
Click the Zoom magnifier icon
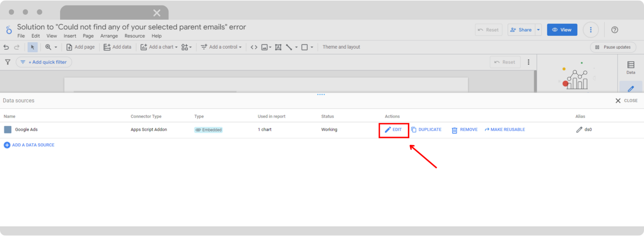48,47
